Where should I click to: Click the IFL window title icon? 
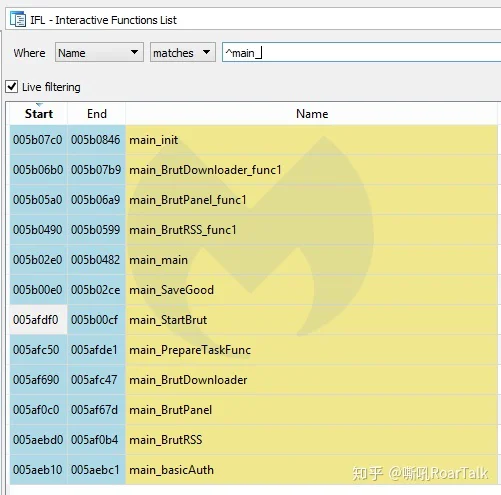[18, 19]
